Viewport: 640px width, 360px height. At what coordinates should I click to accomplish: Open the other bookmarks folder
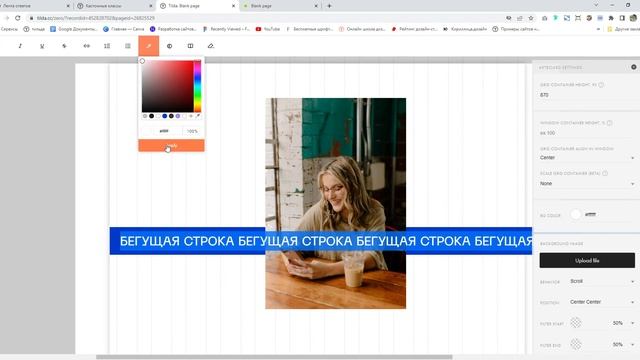[x=623, y=29]
